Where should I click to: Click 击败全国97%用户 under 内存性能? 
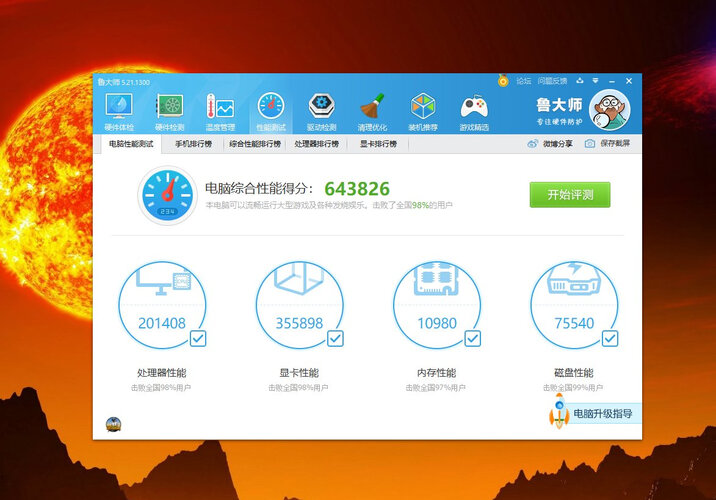(436, 388)
